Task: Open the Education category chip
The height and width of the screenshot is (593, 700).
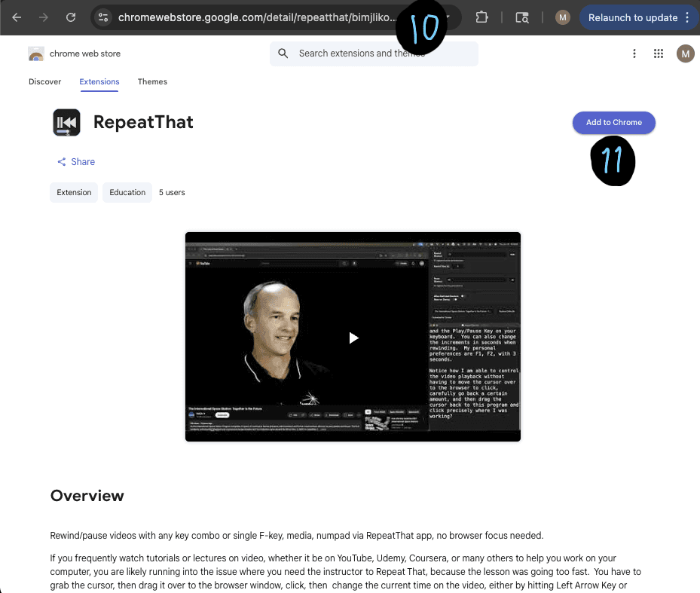Action: tap(127, 192)
